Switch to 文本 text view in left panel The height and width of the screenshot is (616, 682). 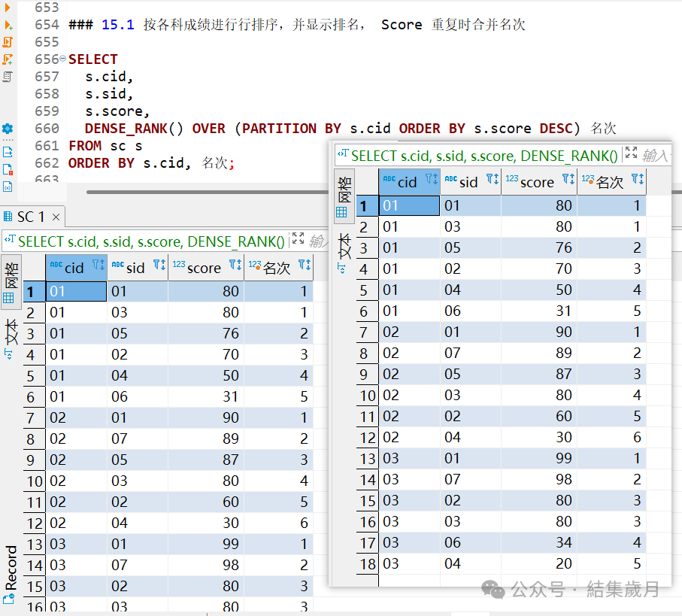click(11, 338)
